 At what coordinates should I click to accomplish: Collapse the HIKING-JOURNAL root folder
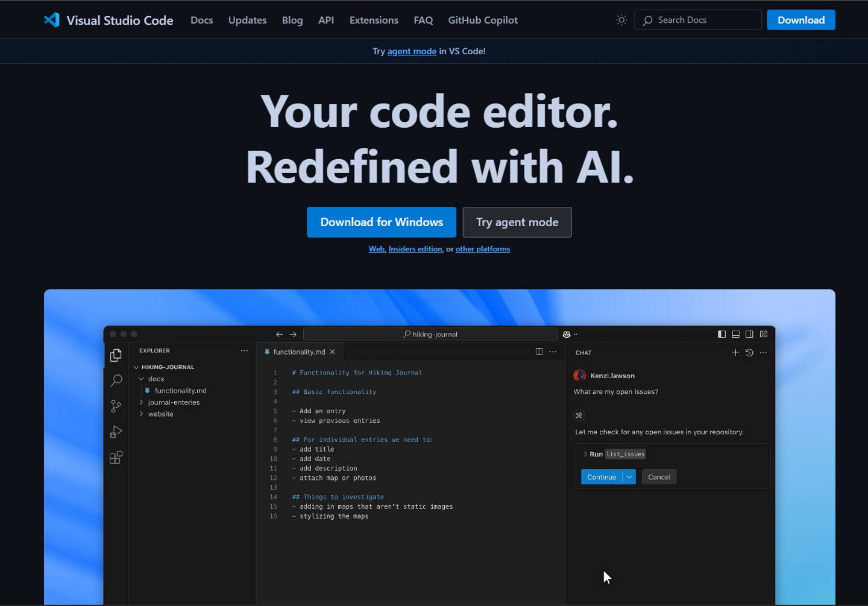tap(136, 367)
